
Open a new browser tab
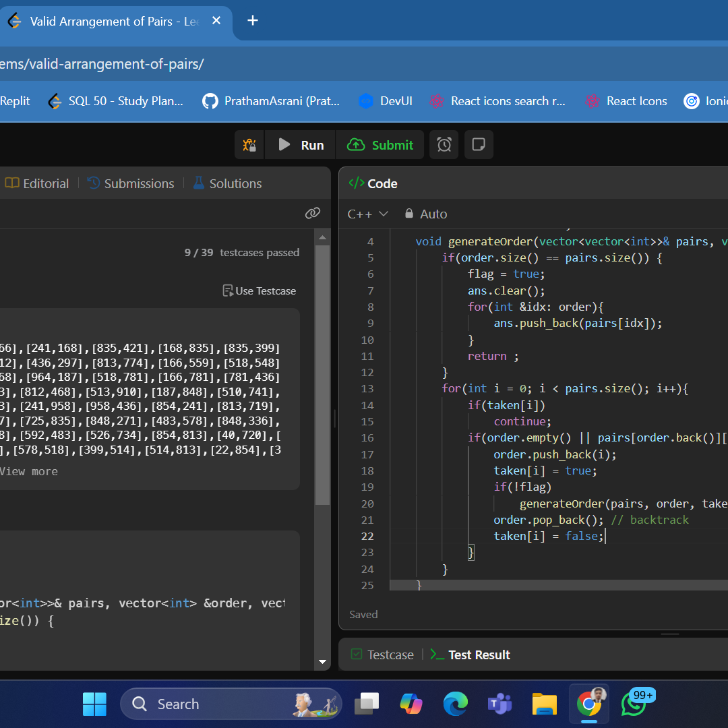tap(253, 21)
